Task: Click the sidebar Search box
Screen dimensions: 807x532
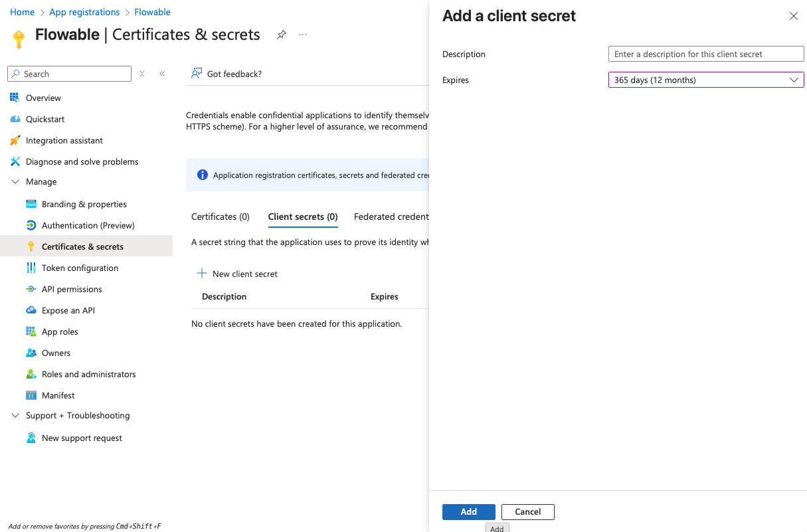Action: [x=70, y=74]
